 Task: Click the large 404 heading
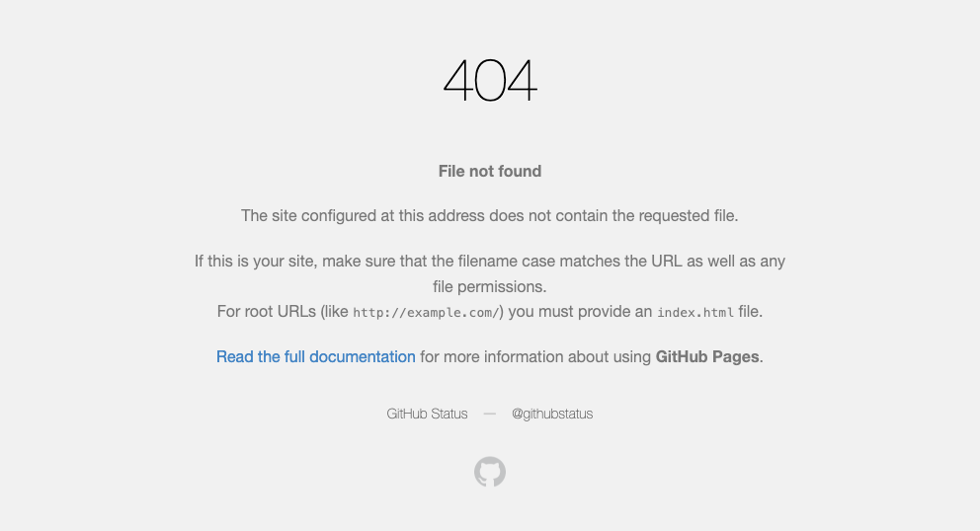click(x=490, y=81)
